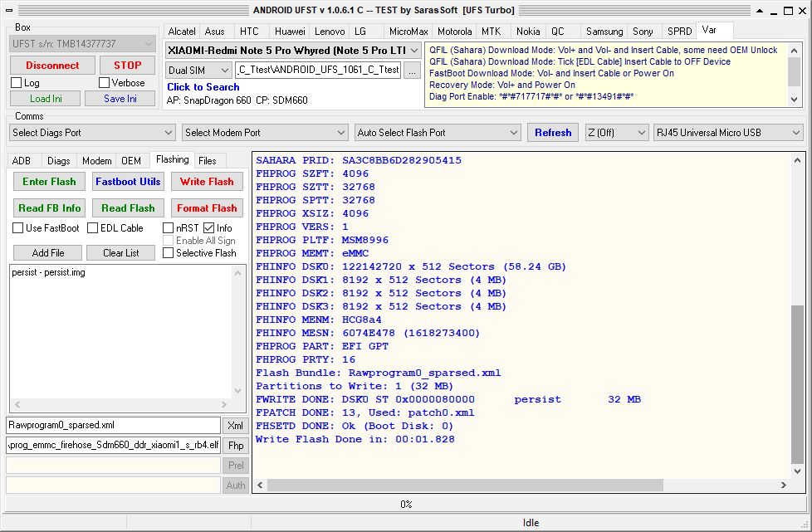Click the log output scroll down arrow
The height and width of the screenshot is (532, 812).
click(x=798, y=471)
